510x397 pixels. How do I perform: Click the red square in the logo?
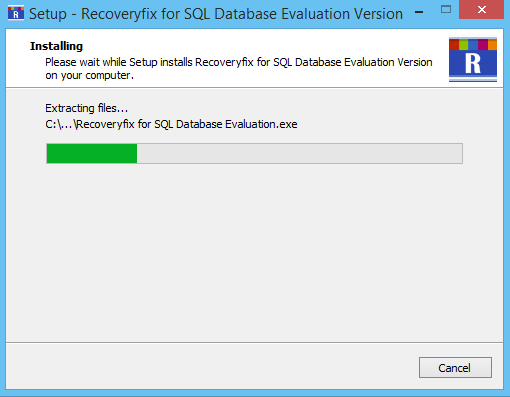(454, 45)
